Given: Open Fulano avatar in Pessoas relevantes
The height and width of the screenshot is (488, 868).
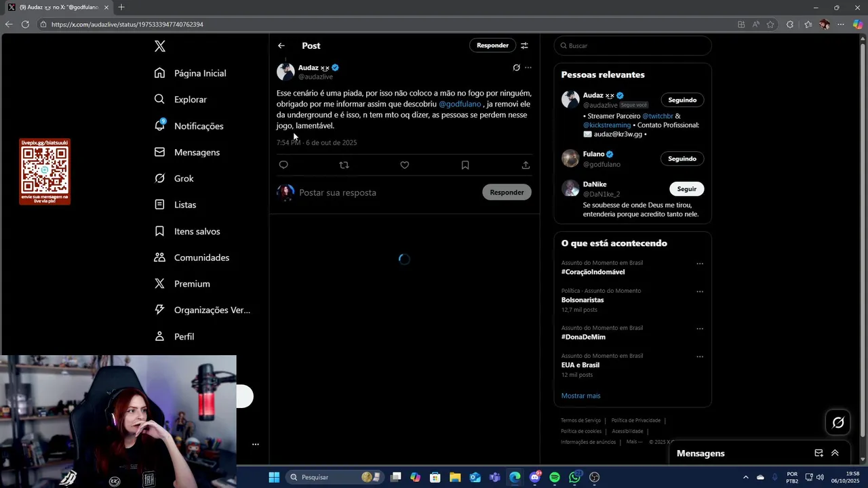Looking at the screenshot, I should (570, 159).
